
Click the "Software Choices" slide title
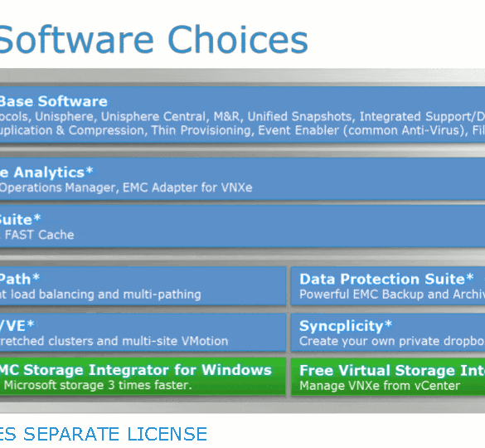tap(153, 40)
